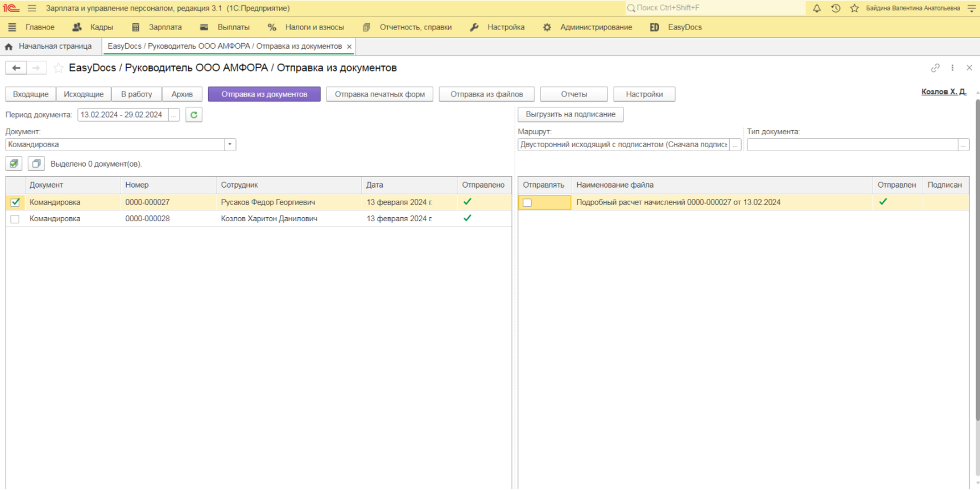The height and width of the screenshot is (490, 980).
Task: Click the Администрирование gear icon
Action: 547,27
